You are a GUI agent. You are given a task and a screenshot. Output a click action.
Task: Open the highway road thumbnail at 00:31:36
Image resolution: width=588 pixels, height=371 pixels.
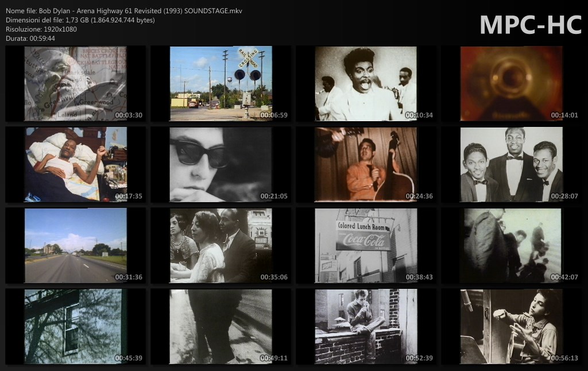pyautogui.click(x=75, y=245)
